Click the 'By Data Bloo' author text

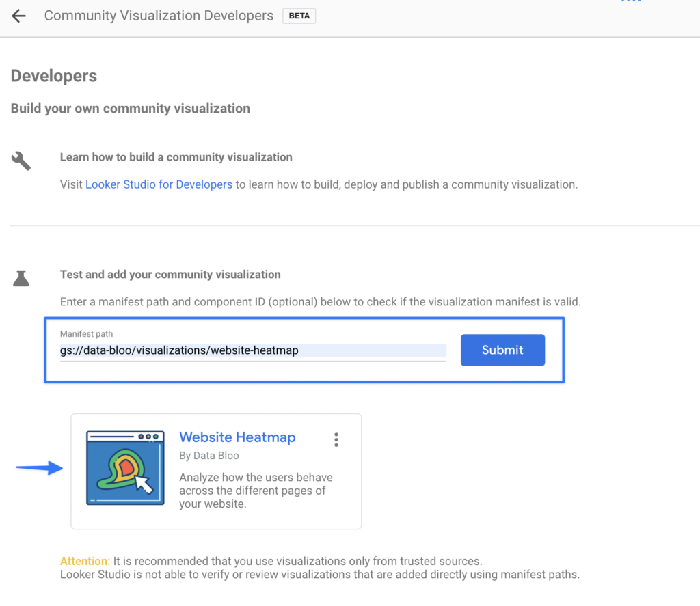pos(209,456)
